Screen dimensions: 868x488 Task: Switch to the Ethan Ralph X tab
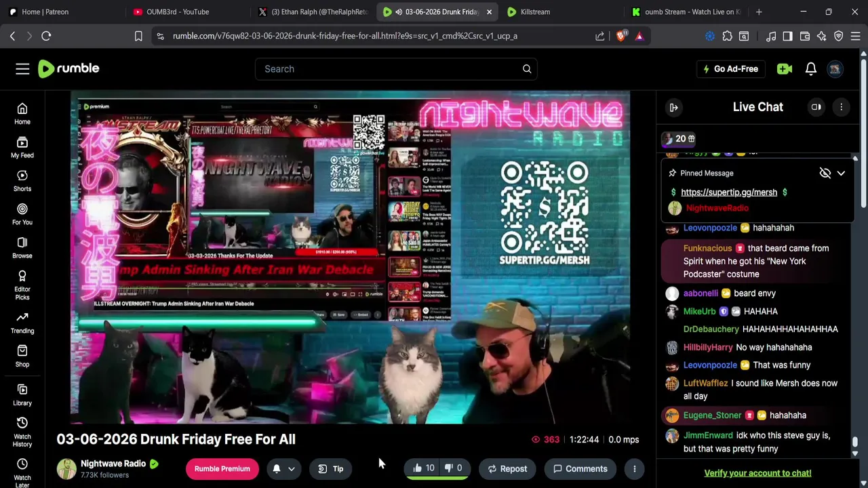point(314,12)
